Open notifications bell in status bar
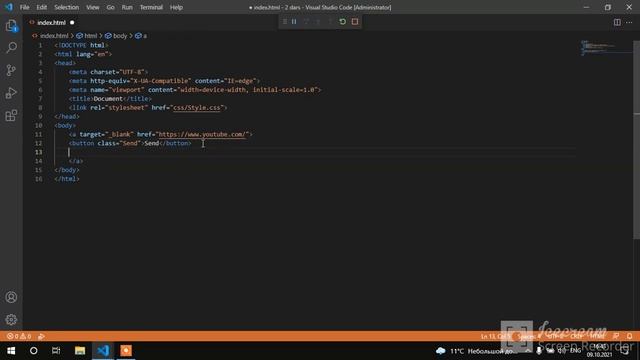Image resolution: width=640 pixels, height=360 pixels. click(630, 336)
